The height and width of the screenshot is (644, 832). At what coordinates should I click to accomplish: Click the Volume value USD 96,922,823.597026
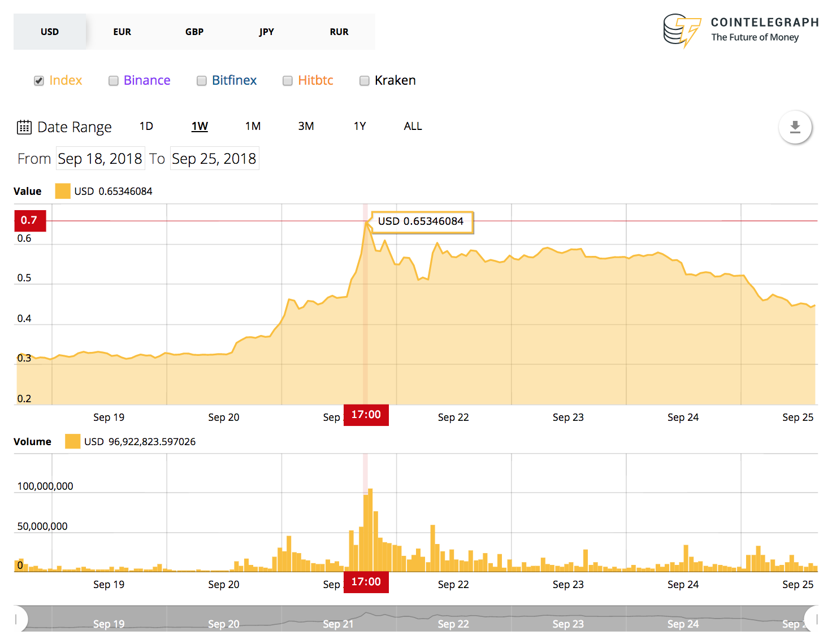click(140, 442)
